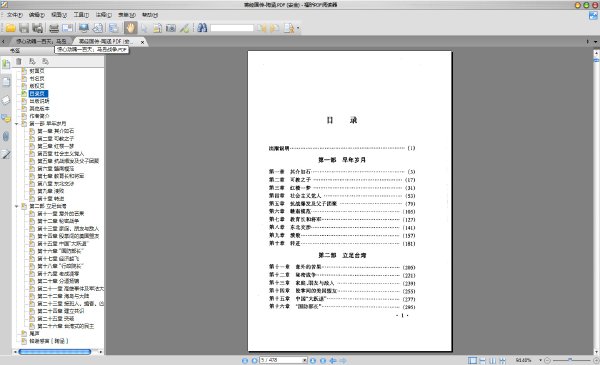Click the Open file folder icon
Screen dimensions: 600x365
click(x=10, y=28)
